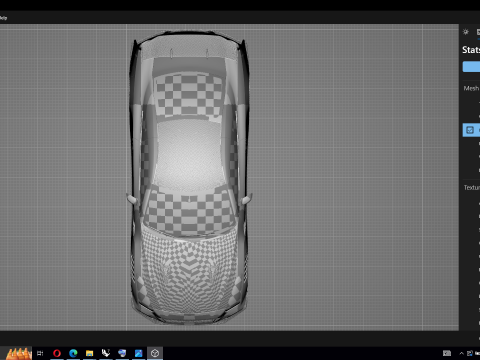Viewport: 480px width, 360px height.
Task: Switch to the 3D Viewer taskbar icon
Action: coord(155,353)
